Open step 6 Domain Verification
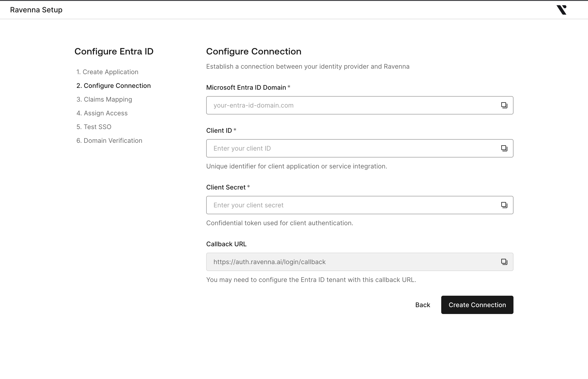The image size is (588, 379). point(109,141)
